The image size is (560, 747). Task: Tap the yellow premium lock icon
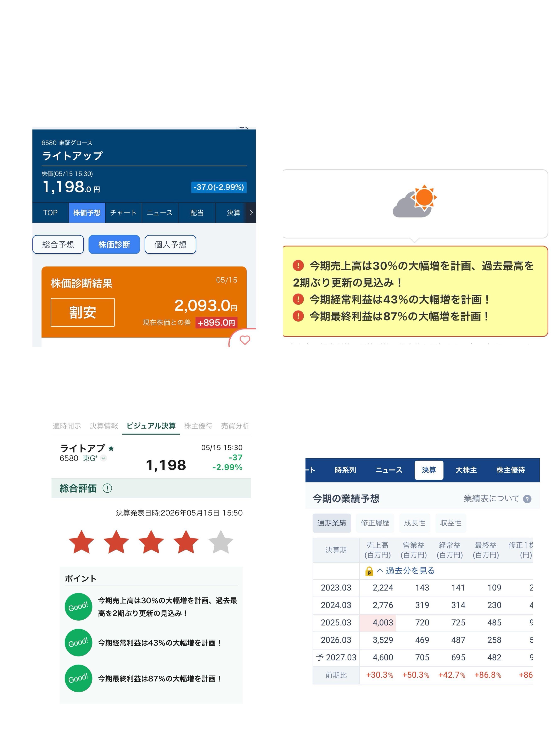pos(369,571)
